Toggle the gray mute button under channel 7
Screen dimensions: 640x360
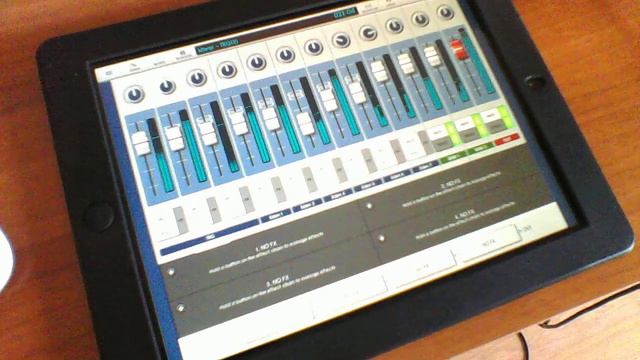point(368,160)
